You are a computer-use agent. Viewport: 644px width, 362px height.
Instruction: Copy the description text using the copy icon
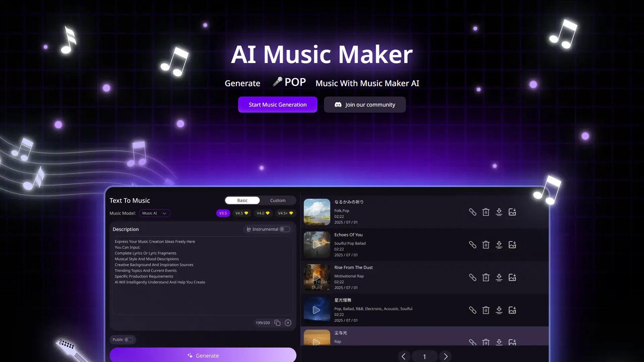278,322
